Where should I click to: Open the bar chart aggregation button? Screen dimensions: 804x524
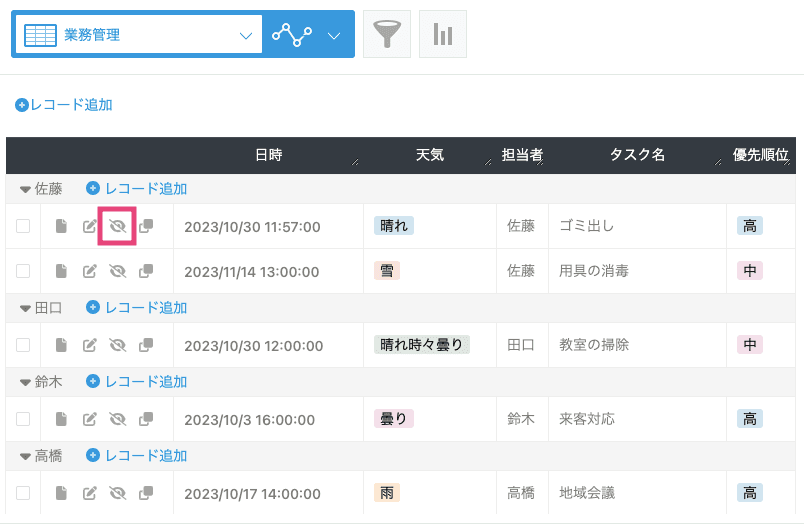tap(443, 34)
